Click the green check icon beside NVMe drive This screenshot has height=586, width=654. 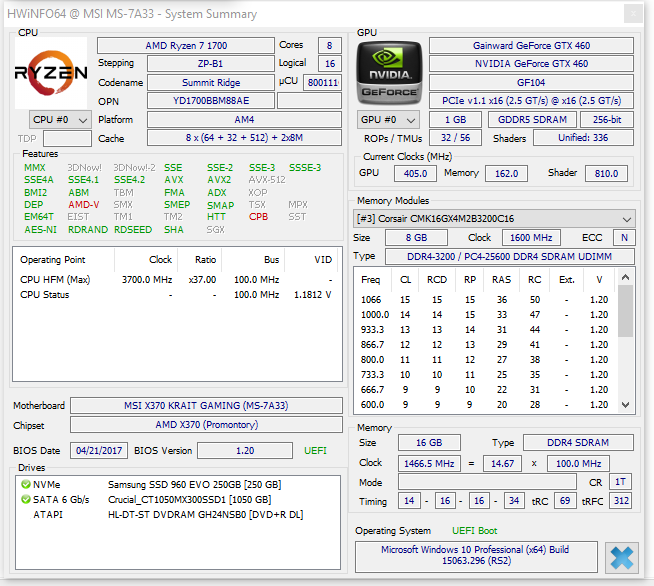tap(26, 484)
